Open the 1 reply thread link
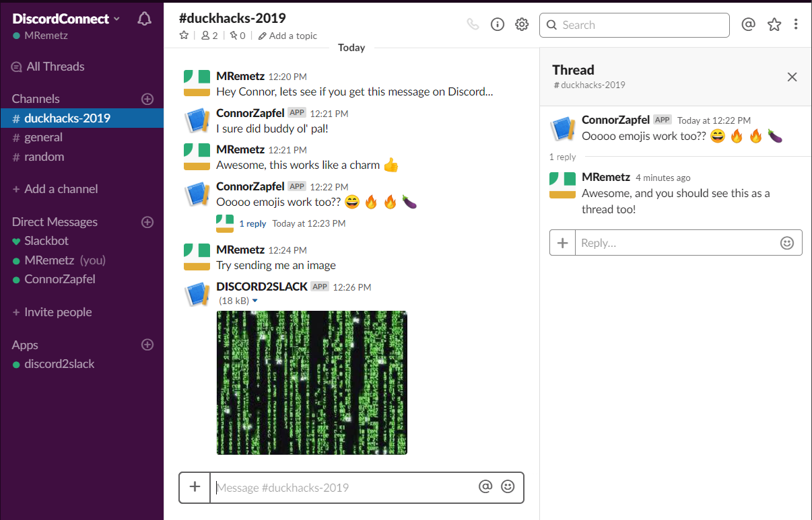 coord(252,223)
